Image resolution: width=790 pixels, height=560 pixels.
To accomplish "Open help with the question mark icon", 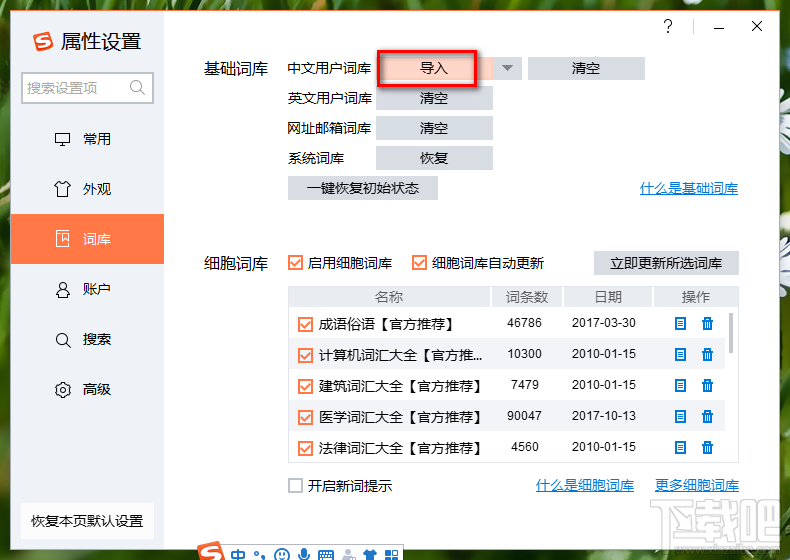I will point(668,26).
